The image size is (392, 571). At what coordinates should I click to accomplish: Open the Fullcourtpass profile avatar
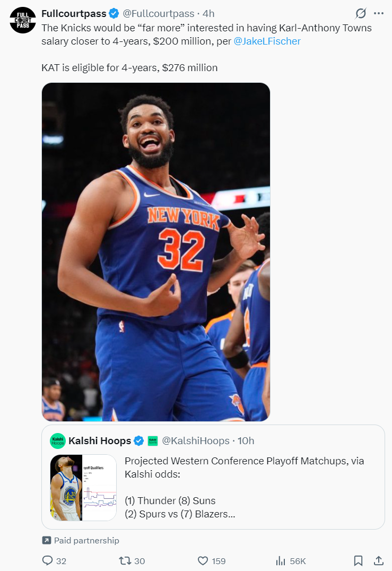click(x=23, y=20)
